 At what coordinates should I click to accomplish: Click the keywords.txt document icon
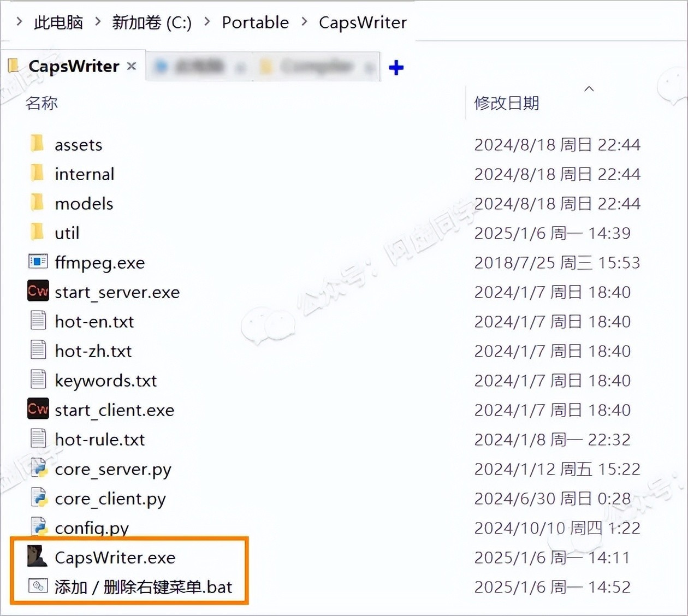point(38,380)
